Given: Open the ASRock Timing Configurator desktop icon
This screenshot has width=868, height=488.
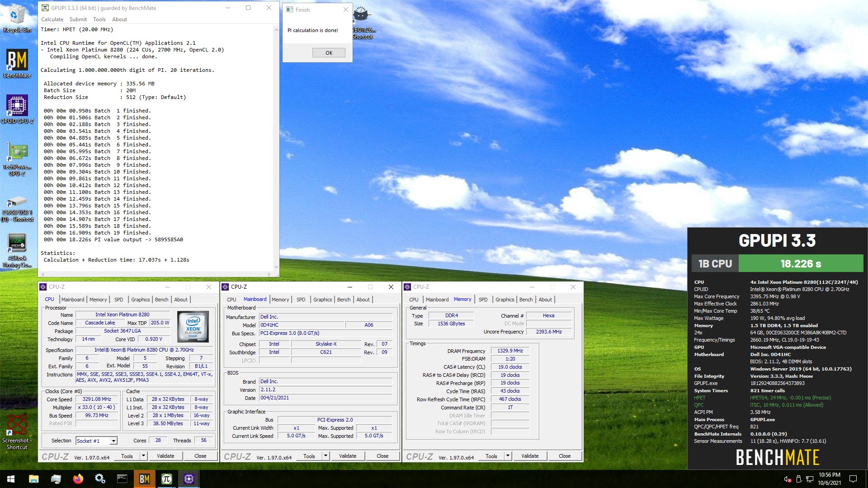Looking at the screenshot, I should 17,250.
